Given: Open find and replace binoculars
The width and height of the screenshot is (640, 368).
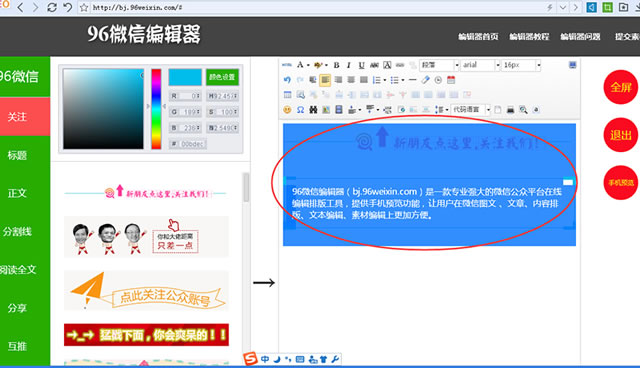Looking at the screenshot, I should click(x=313, y=110).
